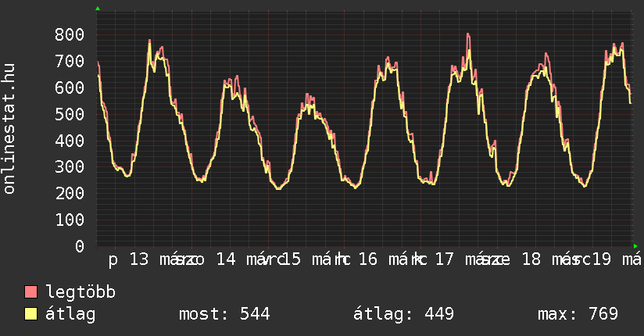The image size is (644, 336).
Task: Click the green arrow at x-axis end
Action: (635, 245)
